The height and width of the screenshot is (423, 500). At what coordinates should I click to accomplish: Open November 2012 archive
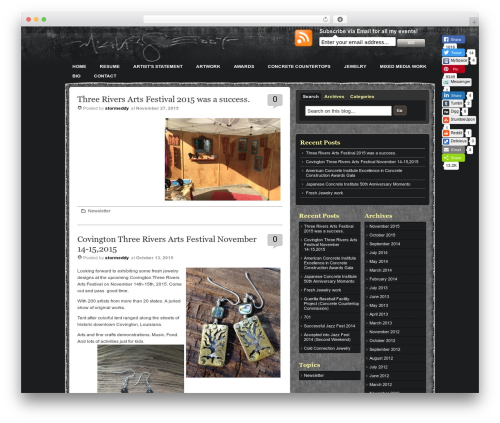384,332
